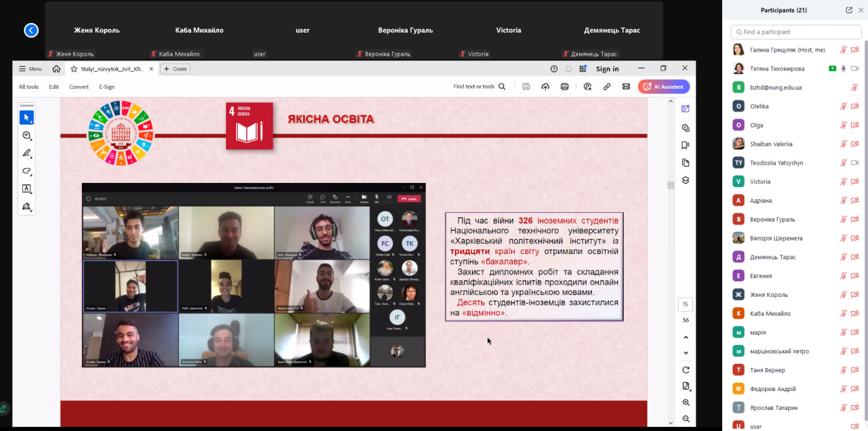Open the bookmarks panel icon

point(686,145)
